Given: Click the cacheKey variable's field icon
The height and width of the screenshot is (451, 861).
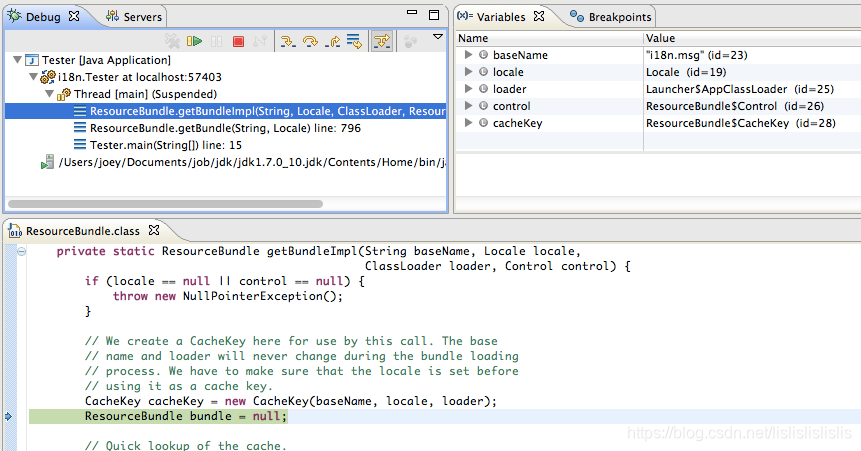Looking at the screenshot, I should (483, 123).
